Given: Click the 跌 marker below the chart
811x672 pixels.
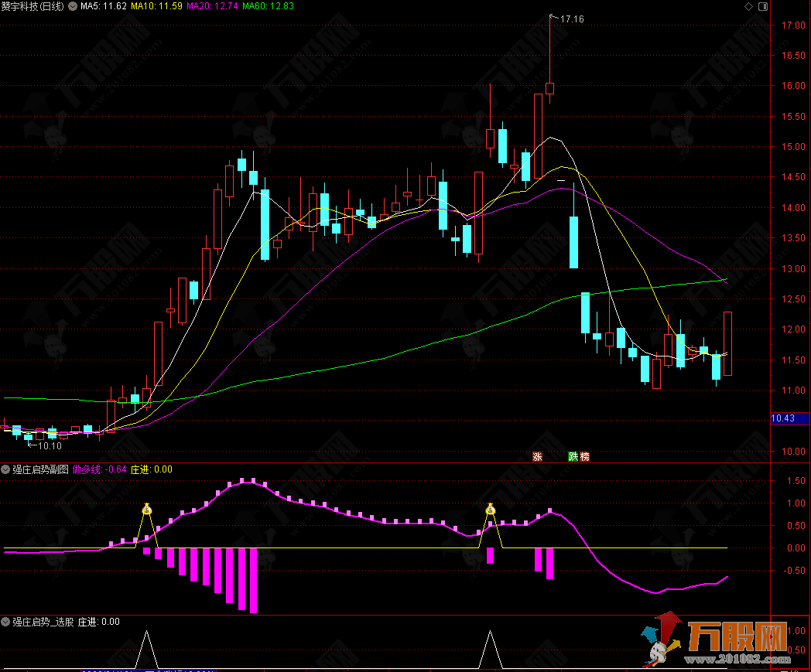Looking at the screenshot, I should click(x=573, y=456).
